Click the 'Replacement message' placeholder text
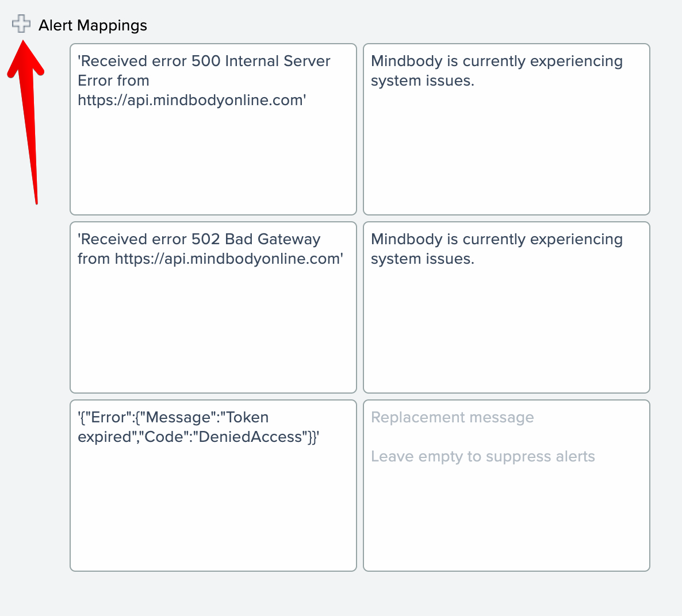 tap(452, 418)
